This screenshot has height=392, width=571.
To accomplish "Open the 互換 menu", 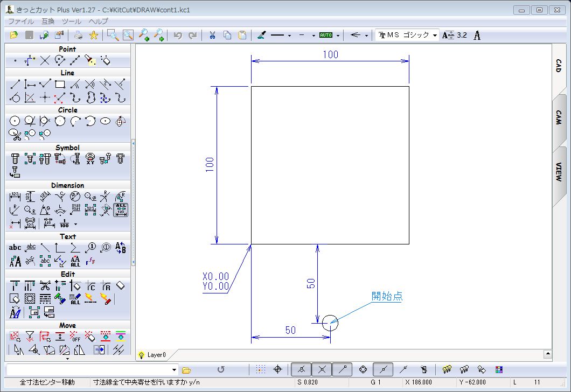I will coord(48,22).
